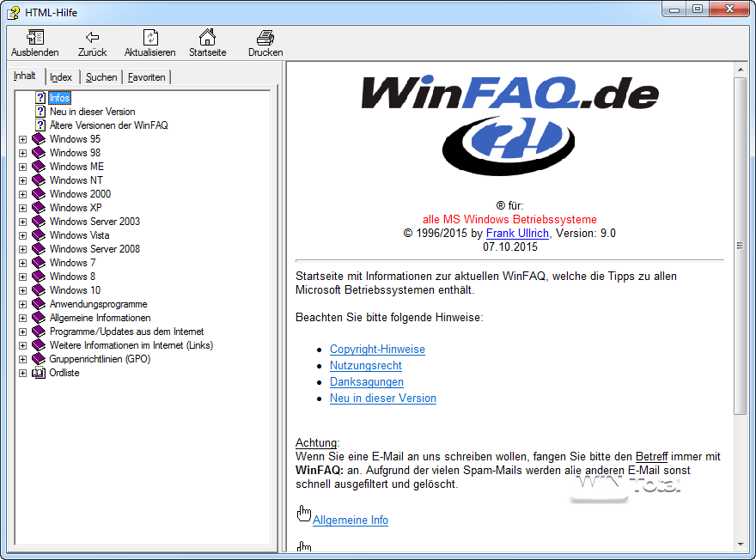Viewport: 756px width, 560px height.
Task: Open the Allgemeine Info link
Action: (351, 520)
